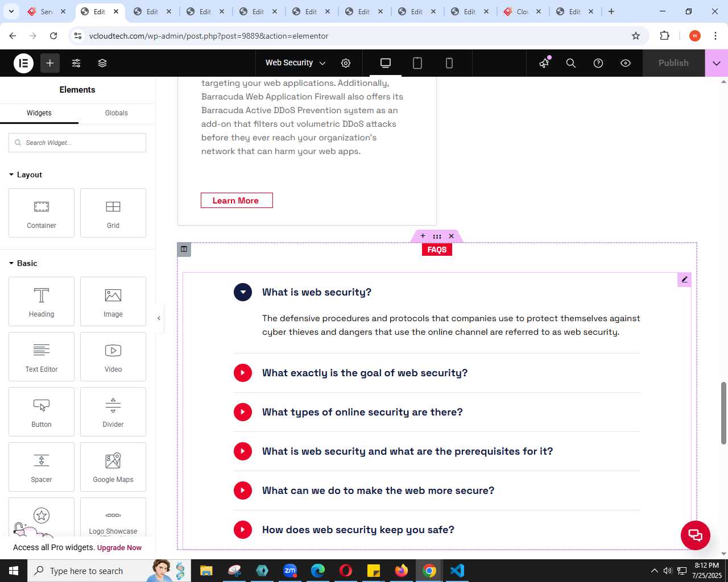Open Chrome three-dot menu
The image size is (728, 582).
(x=715, y=36)
